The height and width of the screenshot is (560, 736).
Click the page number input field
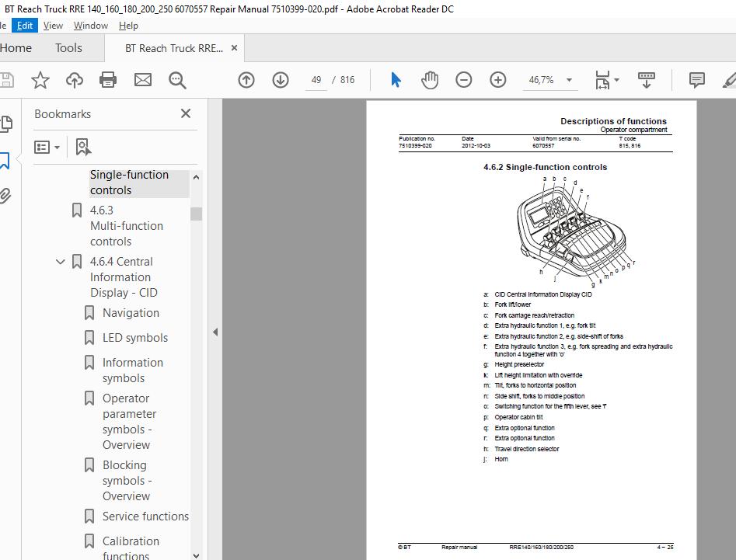click(316, 80)
